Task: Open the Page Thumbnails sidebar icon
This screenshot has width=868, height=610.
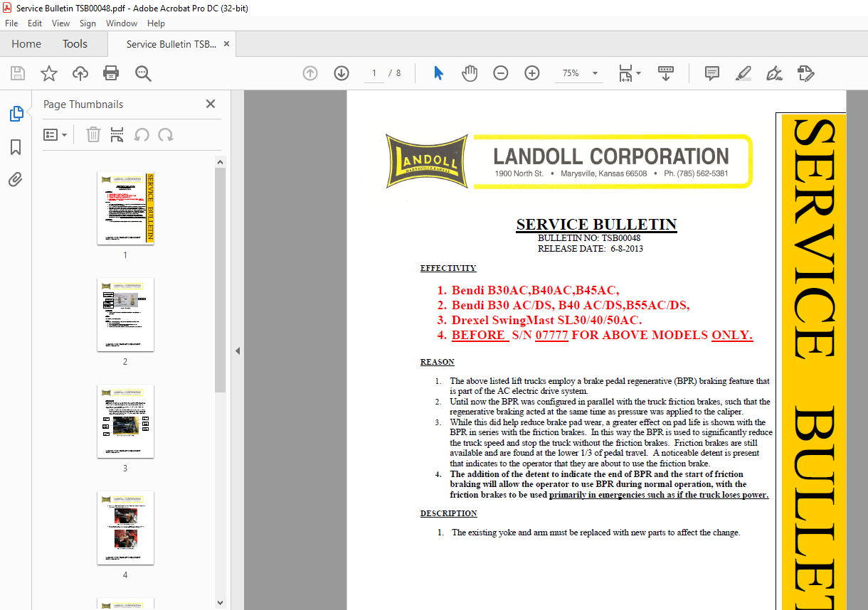Action: (x=16, y=114)
